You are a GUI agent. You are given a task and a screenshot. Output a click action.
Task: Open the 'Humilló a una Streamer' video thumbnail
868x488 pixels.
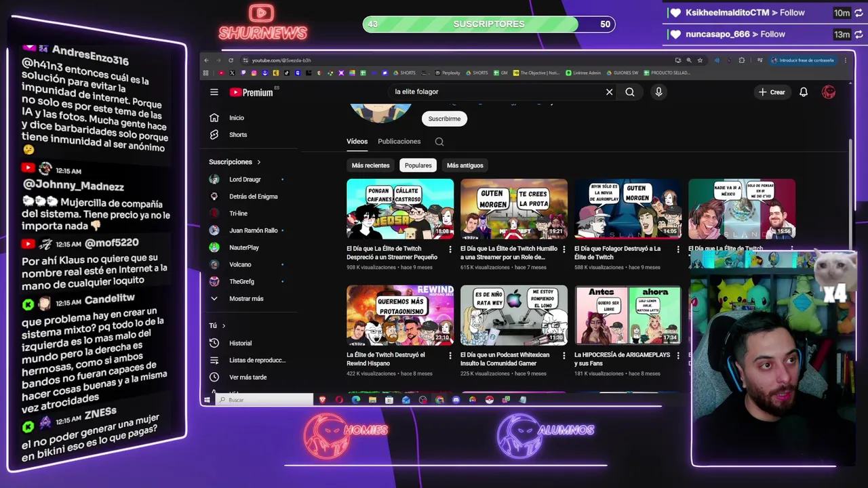pos(514,209)
